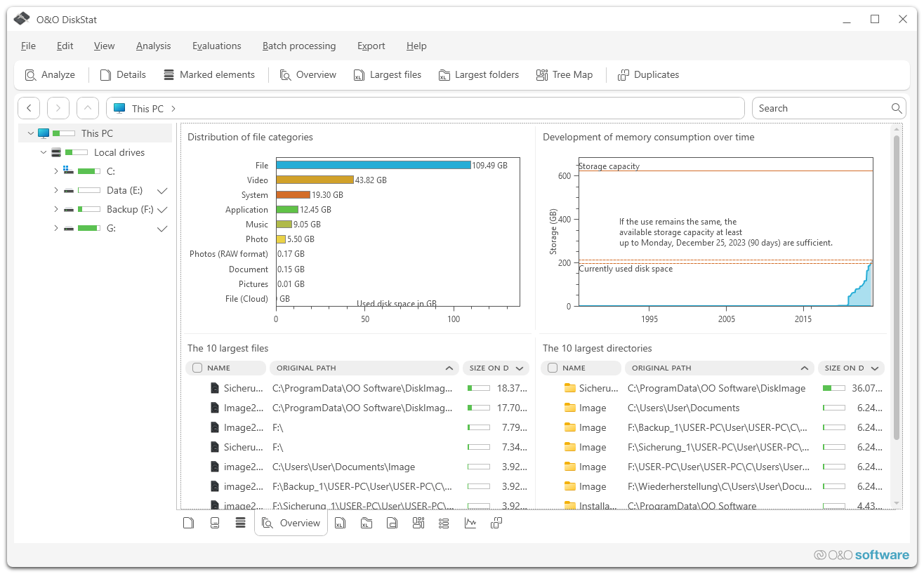Select the Image directory under F:\Wiederherstellung

713,486
